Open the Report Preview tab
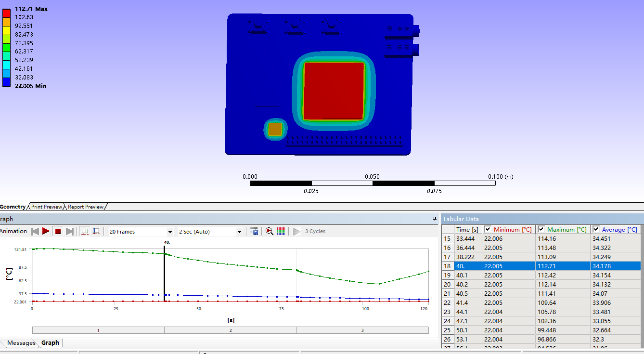644x354 pixels. pos(85,207)
